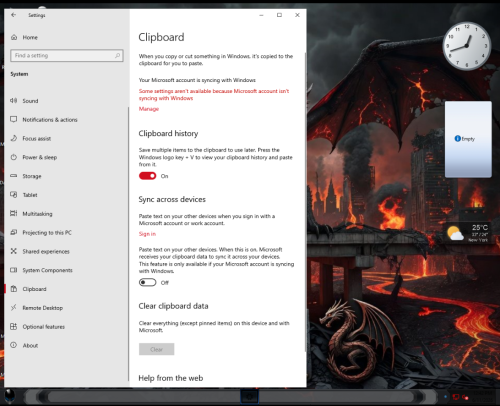This screenshot has height=406, width=500.
Task: Click the Settings back arrow
Action: [14, 15]
